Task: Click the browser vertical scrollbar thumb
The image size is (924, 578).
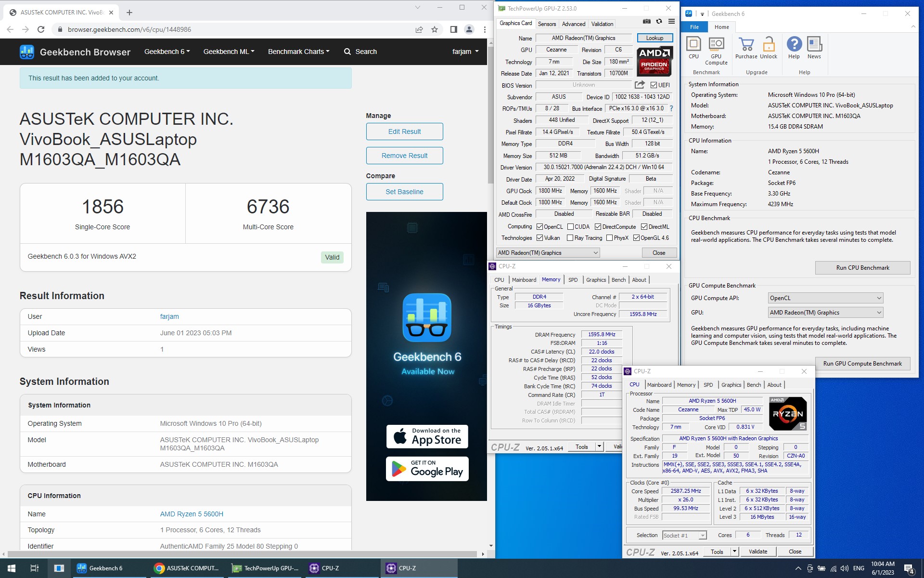Action: [490, 115]
